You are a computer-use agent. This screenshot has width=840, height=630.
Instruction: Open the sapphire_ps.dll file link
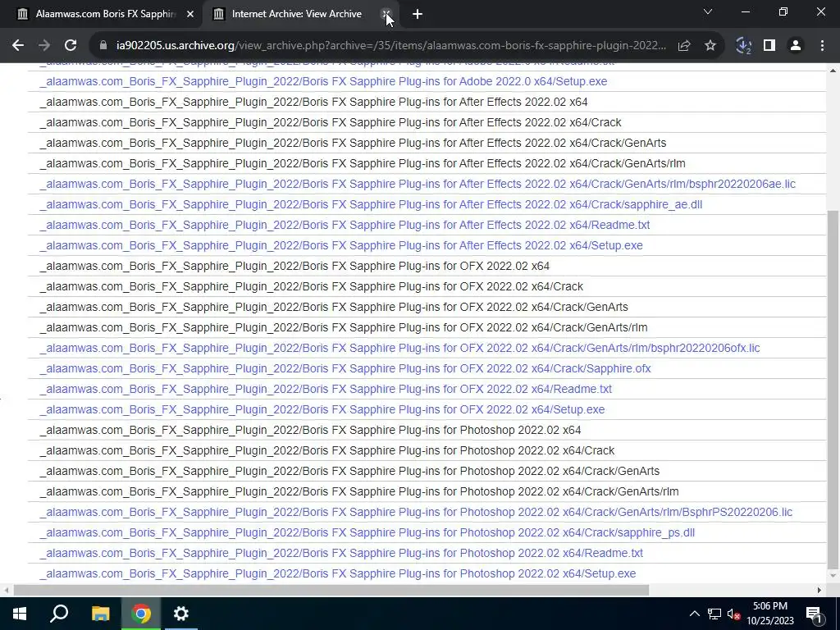coord(367,532)
